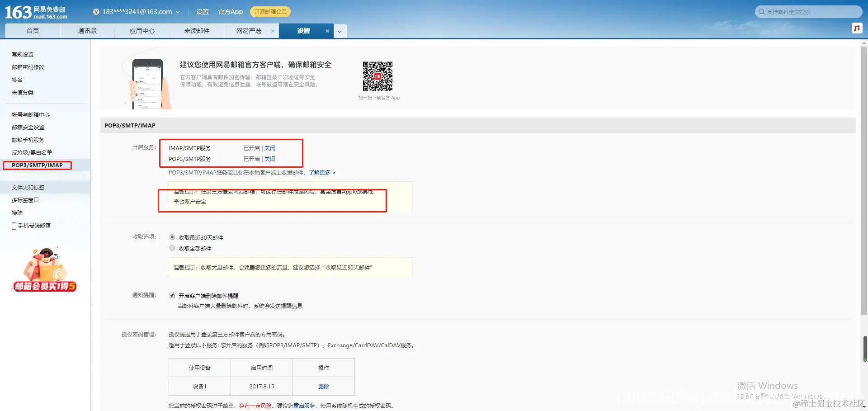Click the 设备1 table cell
The height and width of the screenshot is (411, 868).
(200, 387)
